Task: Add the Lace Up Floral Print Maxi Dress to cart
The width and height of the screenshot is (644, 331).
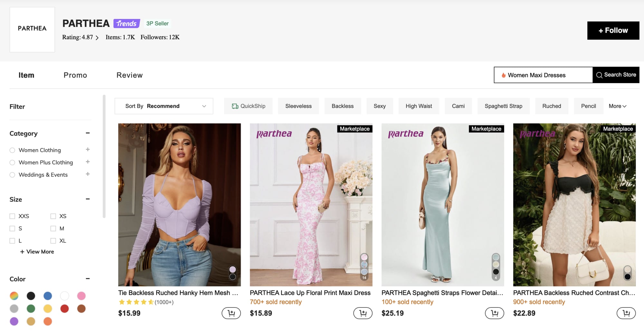Action: click(363, 313)
